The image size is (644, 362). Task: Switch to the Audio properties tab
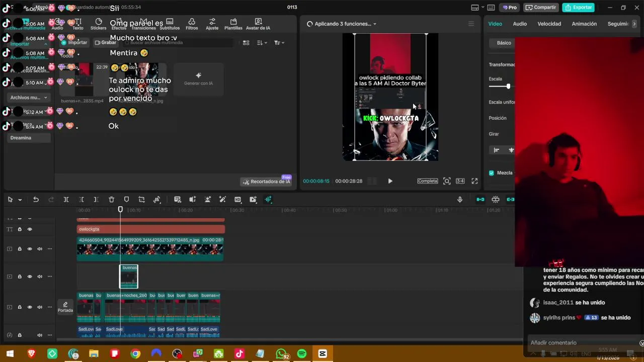pos(520,24)
